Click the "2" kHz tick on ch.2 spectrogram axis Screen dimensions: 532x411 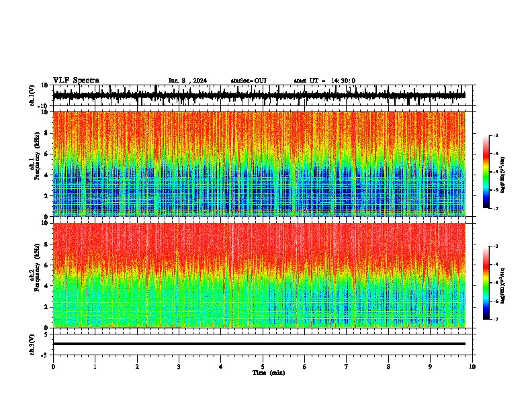pyautogui.click(x=47, y=307)
